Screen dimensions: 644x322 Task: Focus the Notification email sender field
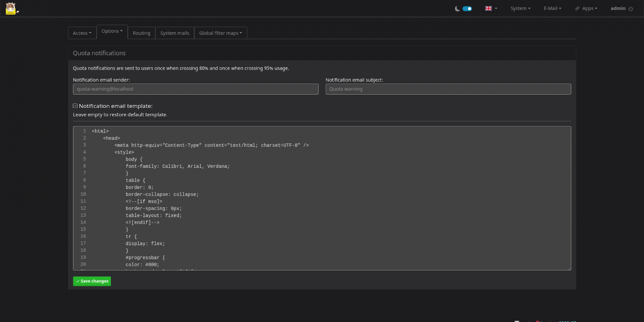(196, 89)
